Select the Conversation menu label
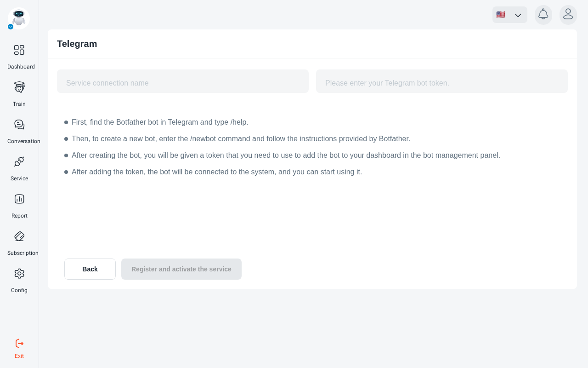Viewport: 588px width, 368px height. (x=24, y=141)
